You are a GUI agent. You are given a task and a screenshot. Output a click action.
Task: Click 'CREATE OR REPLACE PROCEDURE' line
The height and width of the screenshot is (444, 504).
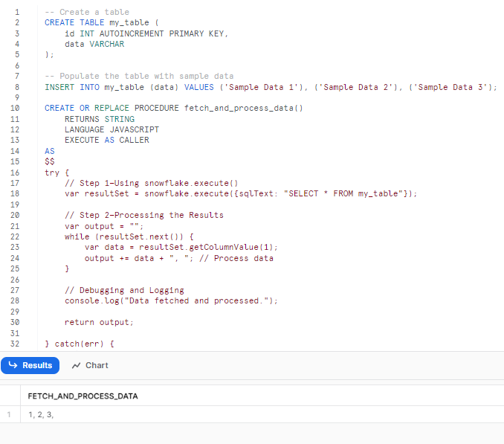173,108
